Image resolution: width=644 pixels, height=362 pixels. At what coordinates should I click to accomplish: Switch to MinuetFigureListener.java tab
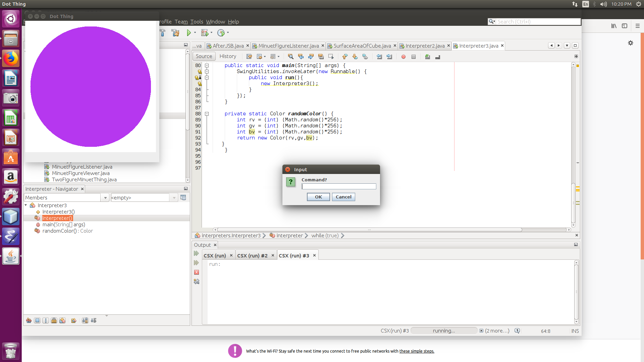click(288, 46)
